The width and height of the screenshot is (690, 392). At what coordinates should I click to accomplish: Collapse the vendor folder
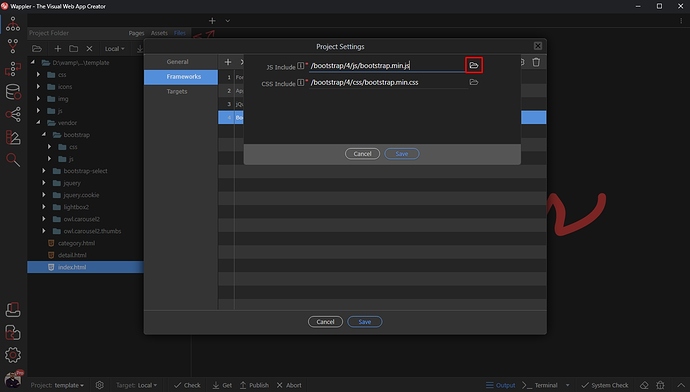click(x=38, y=122)
